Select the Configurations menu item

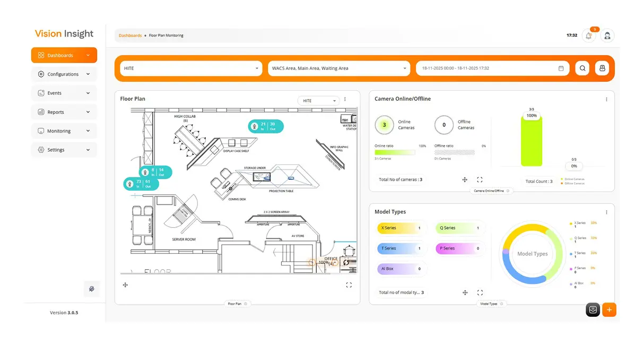click(x=64, y=74)
